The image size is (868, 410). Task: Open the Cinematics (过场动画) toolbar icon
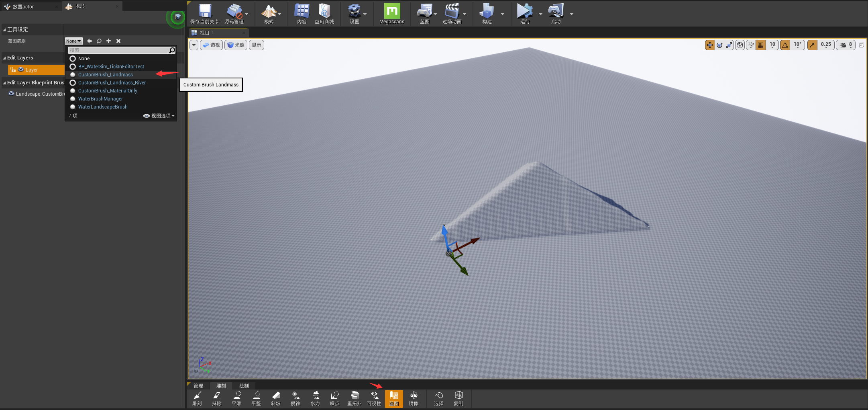point(452,14)
